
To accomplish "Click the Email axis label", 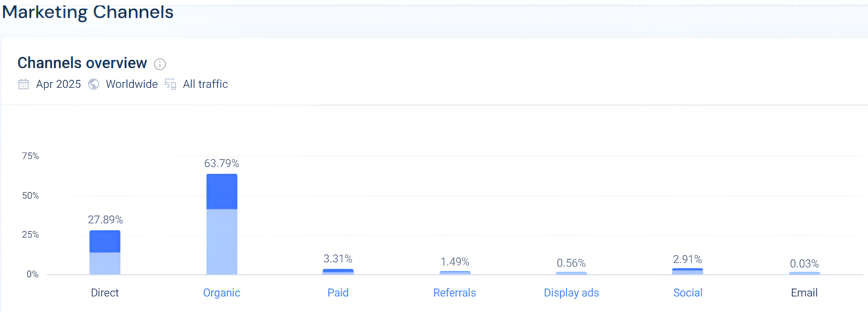I will click(x=804, y=292).
